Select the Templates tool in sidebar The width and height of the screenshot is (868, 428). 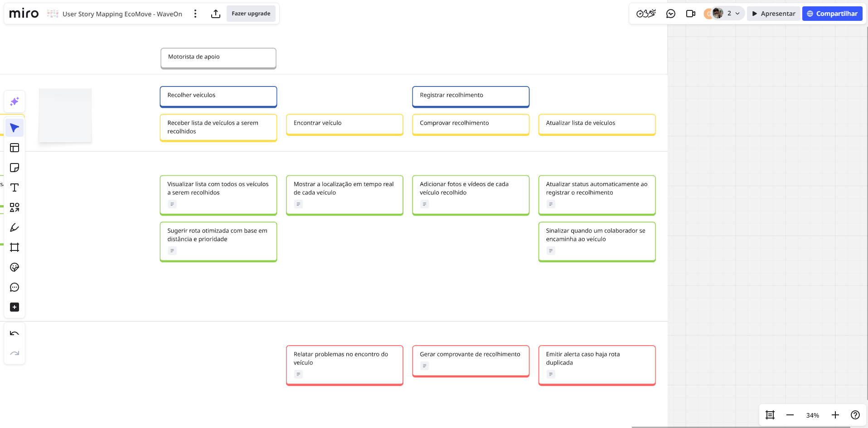15,148
